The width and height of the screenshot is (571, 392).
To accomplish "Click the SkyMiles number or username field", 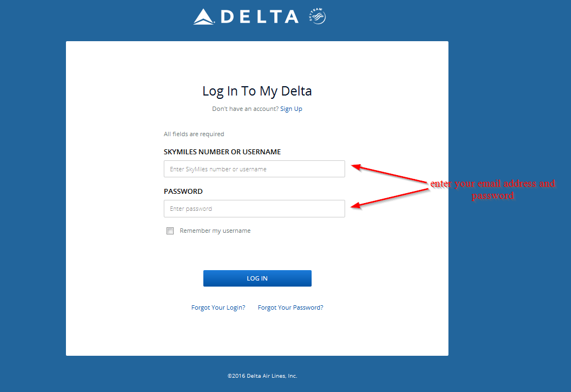I will [x=254, y=169].
